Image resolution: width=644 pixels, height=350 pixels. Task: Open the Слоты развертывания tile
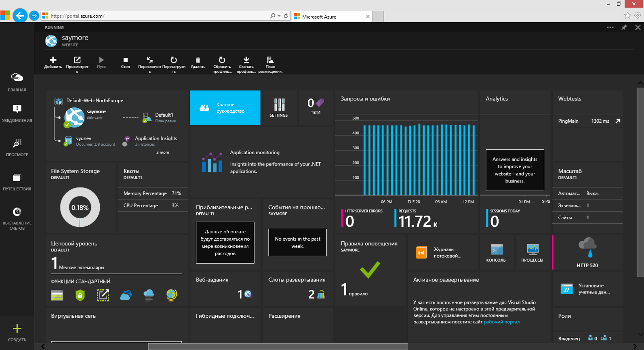[298, 289]
